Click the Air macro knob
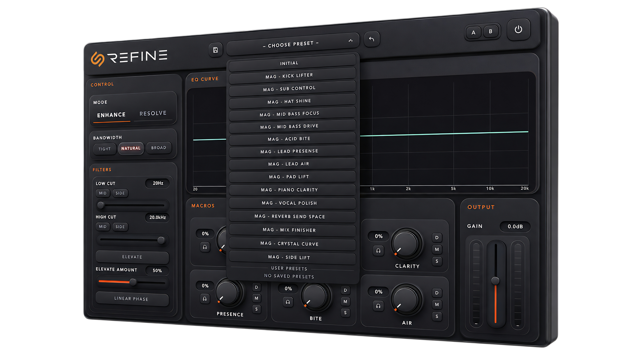This screenshot has width=644, height=362. (406, 299)
